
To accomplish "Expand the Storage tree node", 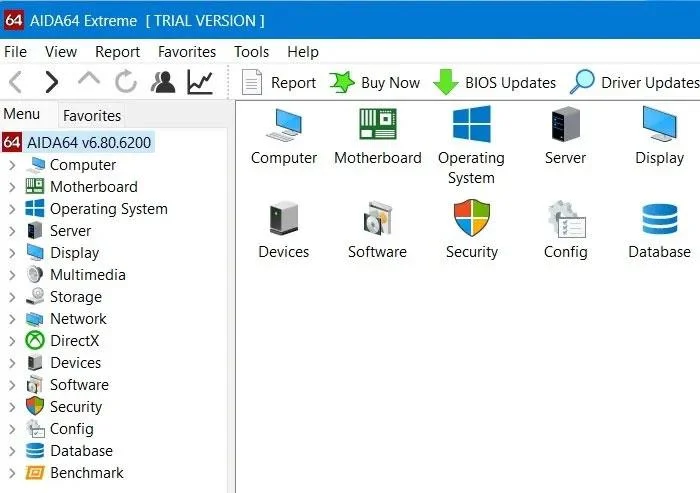I will click(x=12, y=297).
